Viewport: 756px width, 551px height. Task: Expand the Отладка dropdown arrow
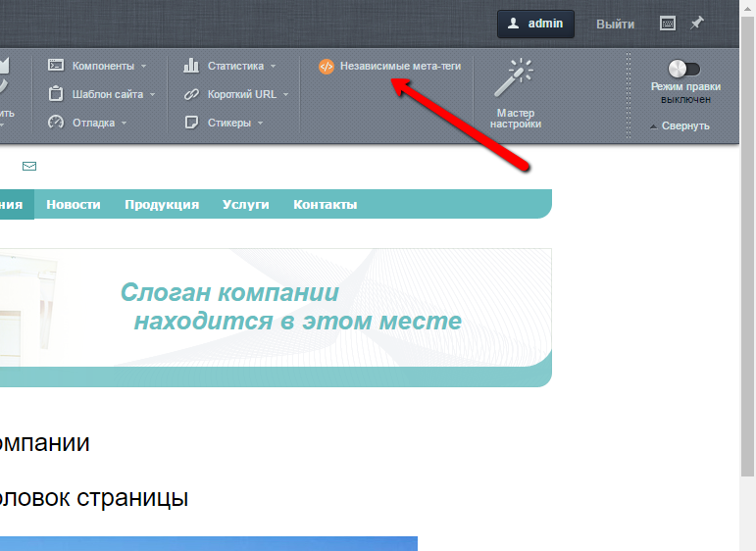124,123
